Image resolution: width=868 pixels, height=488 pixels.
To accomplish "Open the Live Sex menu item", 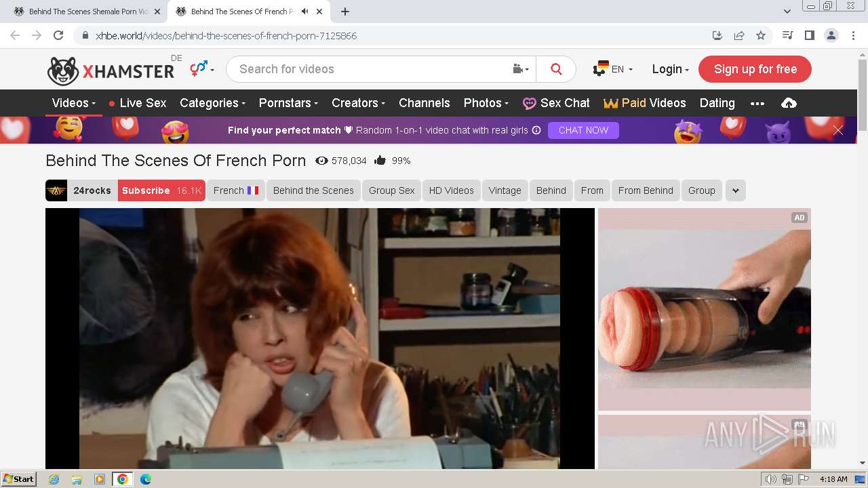I will pyautogui.click(x=137, y=103).
